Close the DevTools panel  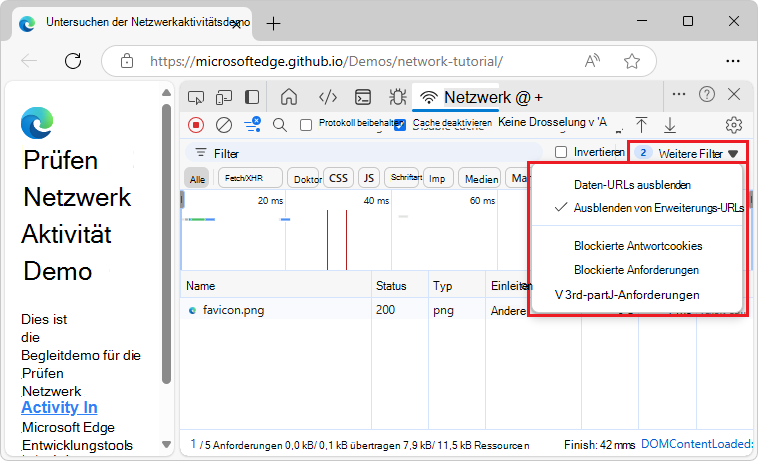point(734,94)
